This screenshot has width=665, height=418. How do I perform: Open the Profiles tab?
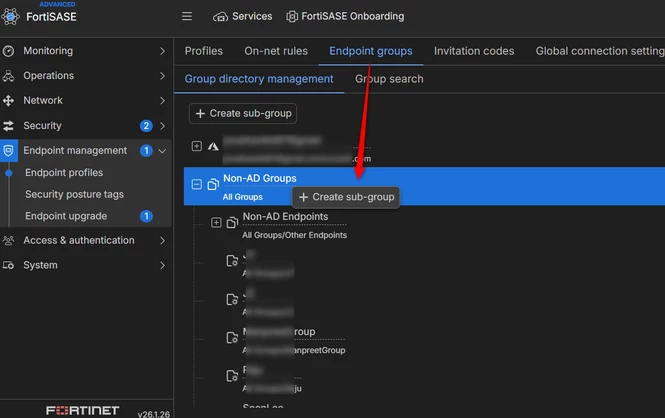point(204,51)
